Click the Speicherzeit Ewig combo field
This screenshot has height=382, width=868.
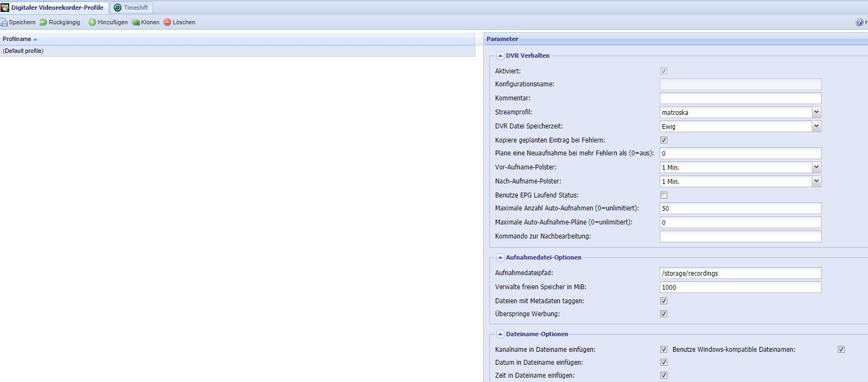[x=736, y=126]
